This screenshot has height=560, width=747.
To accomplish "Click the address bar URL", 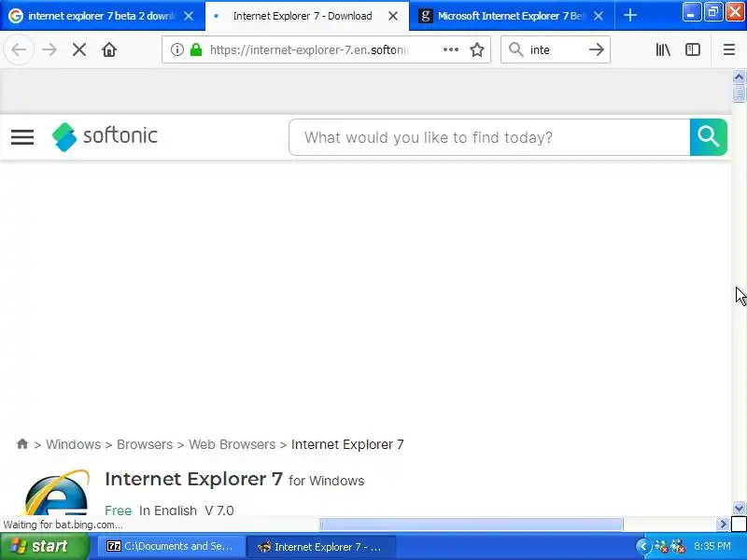I will pyautogui.click(x=310, y=49).
